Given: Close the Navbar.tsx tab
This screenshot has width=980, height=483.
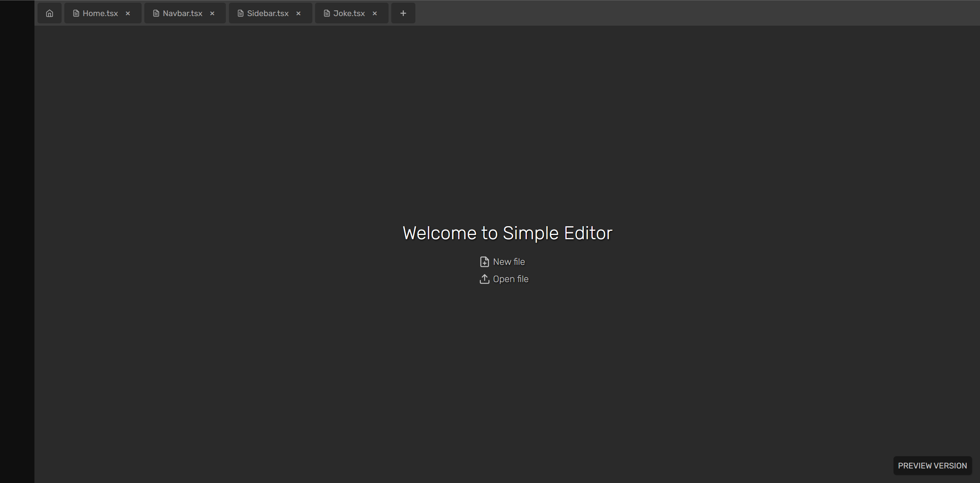Looking at the screenshot, I should tap(212, 13).
